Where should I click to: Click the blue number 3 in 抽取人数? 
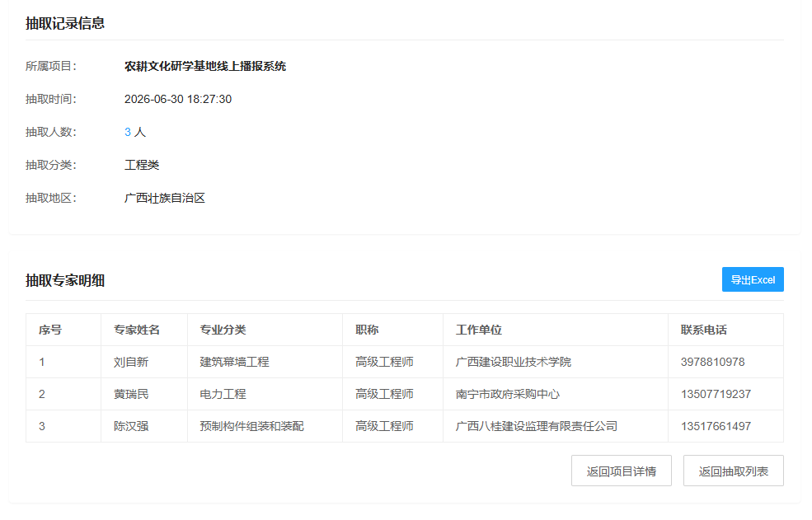[128, 132]
